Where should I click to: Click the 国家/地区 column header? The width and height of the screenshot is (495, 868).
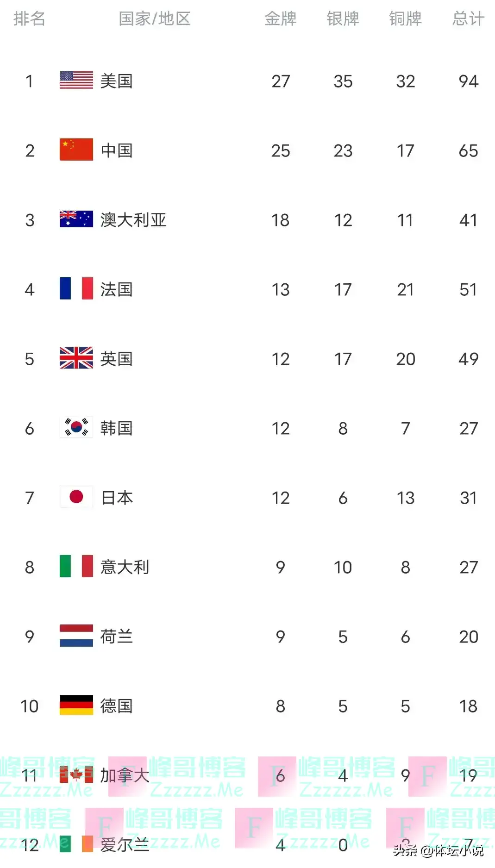coord(155,19)
